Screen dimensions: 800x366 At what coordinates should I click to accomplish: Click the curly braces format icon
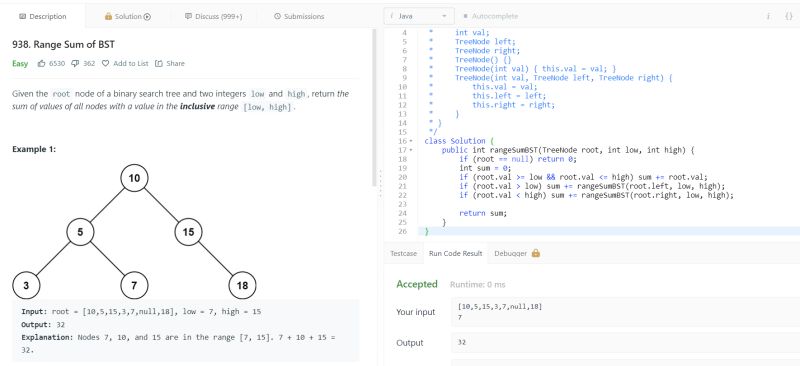pos(788,16)
